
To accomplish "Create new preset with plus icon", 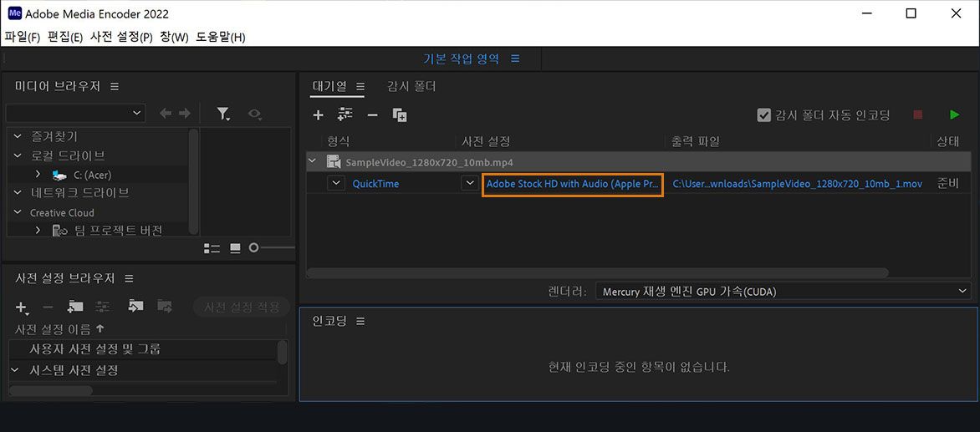I will tap(22, 307).
